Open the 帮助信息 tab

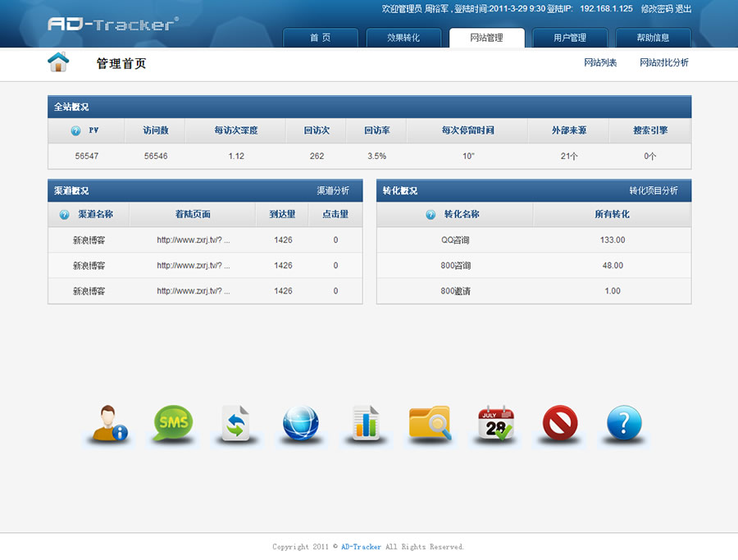click(654, 38)
